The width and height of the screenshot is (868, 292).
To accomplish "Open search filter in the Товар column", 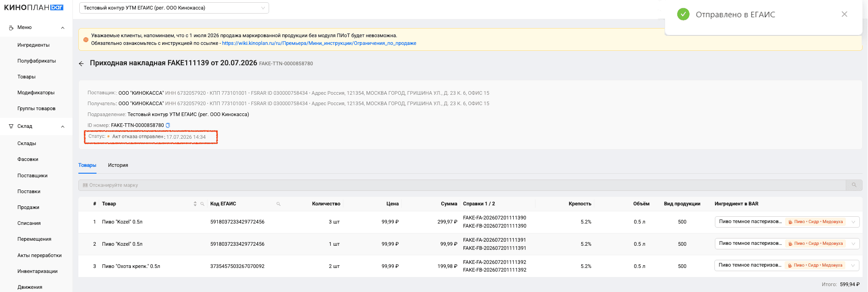I will 203,204.
